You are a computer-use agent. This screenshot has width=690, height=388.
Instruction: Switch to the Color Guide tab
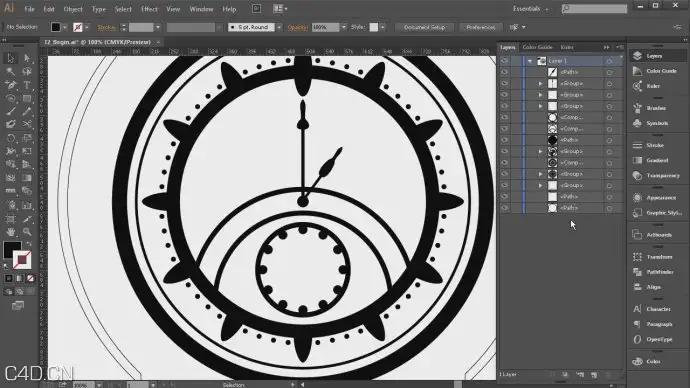(537, 47)
